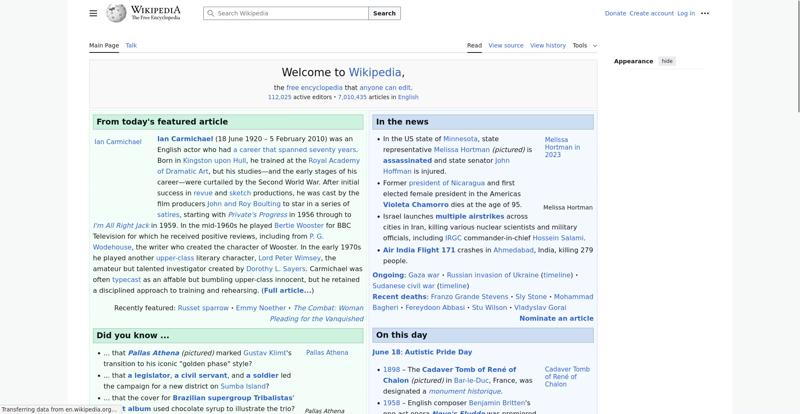Open the English language link
The image size is (800, 414).
coord(408,97)
